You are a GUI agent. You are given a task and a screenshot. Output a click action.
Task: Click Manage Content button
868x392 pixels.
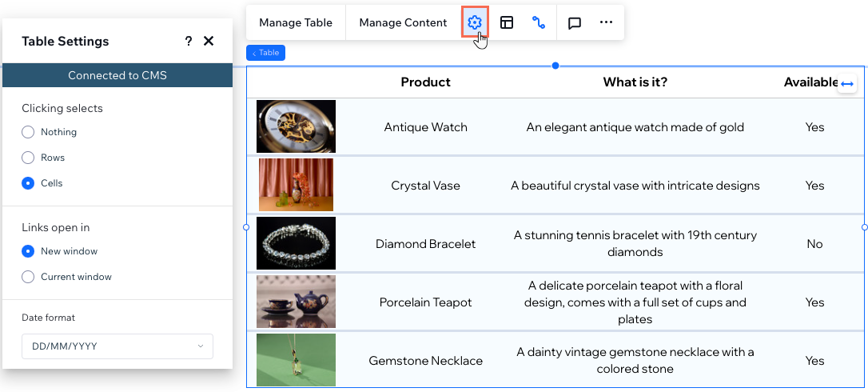tap(403, 22)
